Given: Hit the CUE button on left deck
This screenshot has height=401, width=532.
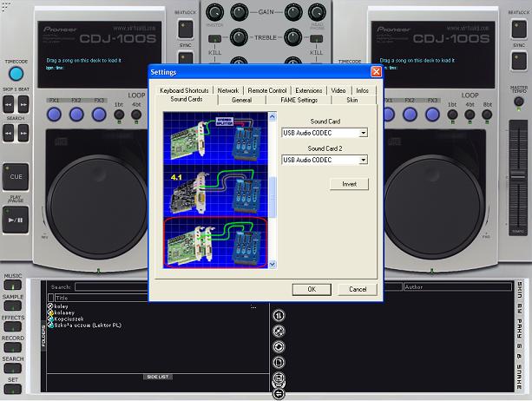Looking at the screenshot, I should (x=16, y=177).
